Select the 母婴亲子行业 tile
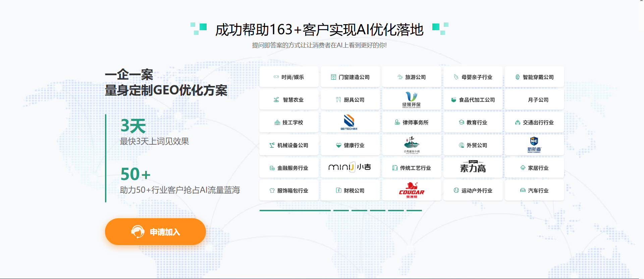Screen dimensions: 644x279 [473, 77]
